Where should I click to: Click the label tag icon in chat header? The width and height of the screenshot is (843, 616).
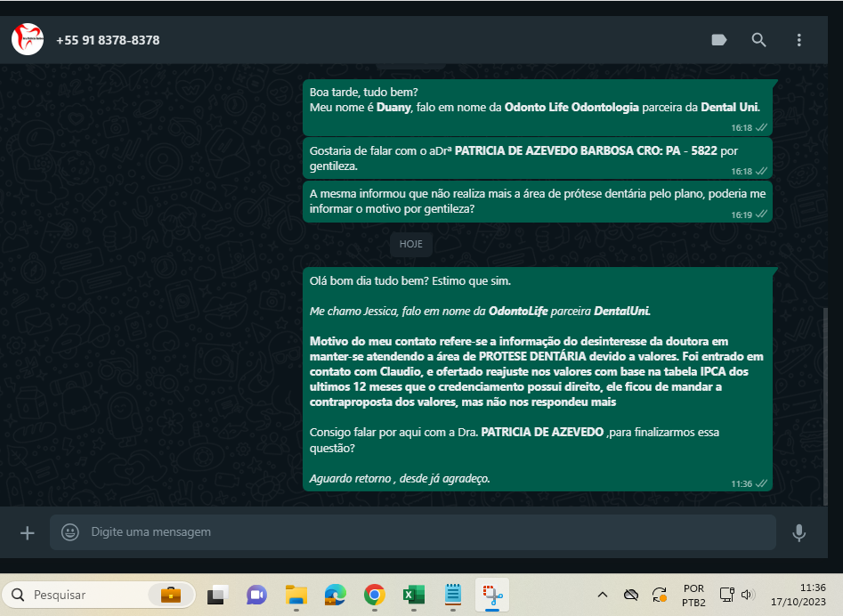(718, 40)
